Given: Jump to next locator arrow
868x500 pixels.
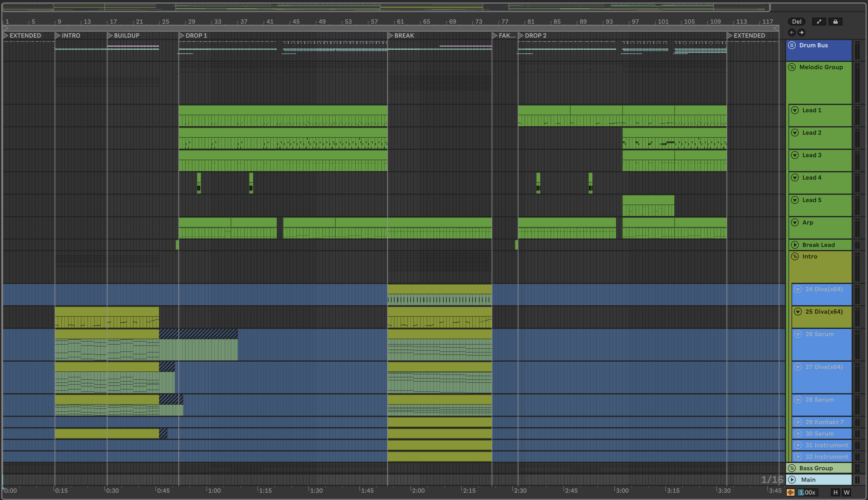Looking at the screenshot, I should click(x=801, y=32).
